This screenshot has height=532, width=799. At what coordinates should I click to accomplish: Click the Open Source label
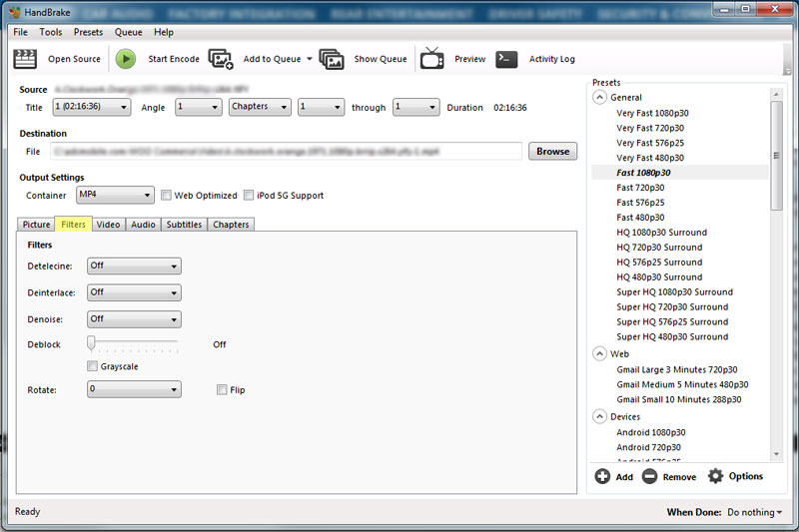(x=74, y=59)
